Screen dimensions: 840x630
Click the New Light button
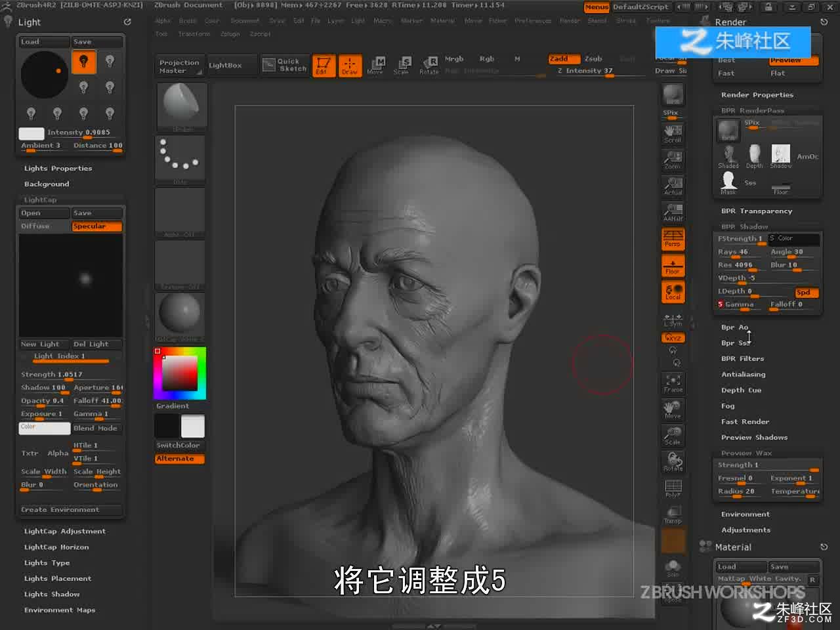tap(43, 345)
